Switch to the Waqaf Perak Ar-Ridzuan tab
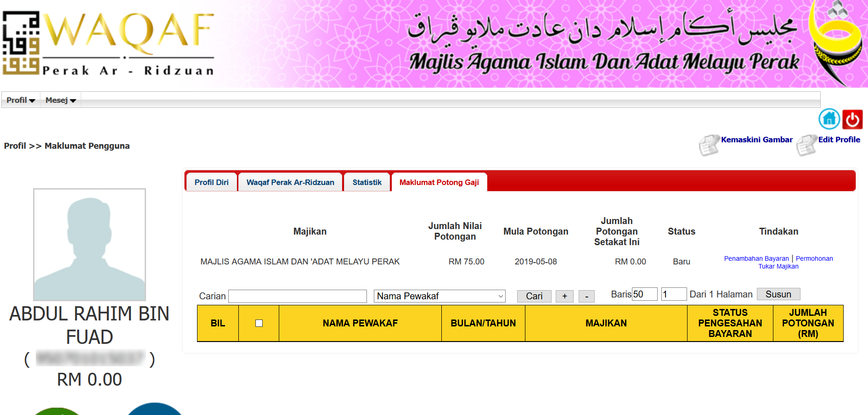This screenshot has height=415, width=868. point(290,182)
